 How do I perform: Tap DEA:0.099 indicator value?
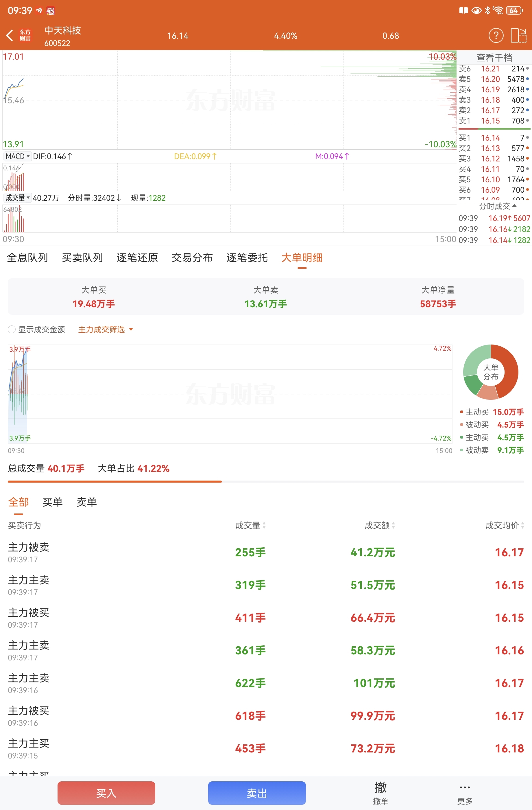click(195, 157)
